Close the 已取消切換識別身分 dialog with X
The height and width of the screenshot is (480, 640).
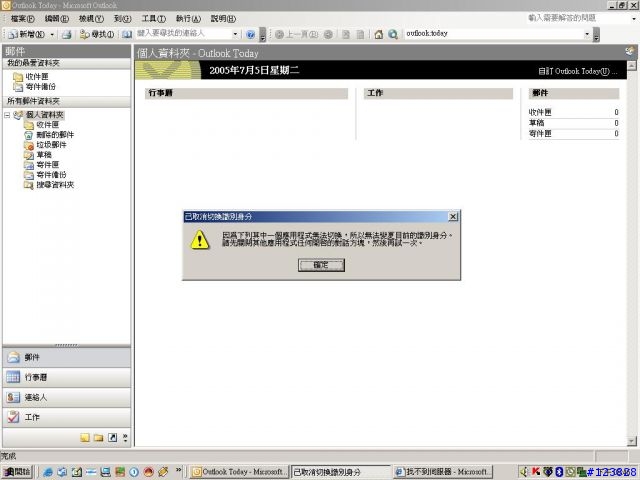[x=453, y=217]
